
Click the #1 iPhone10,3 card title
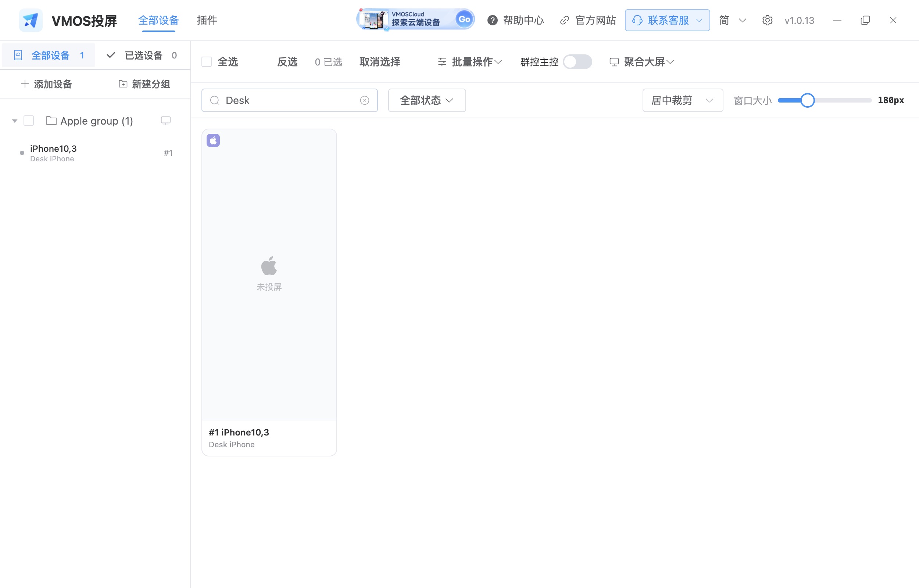pos(239,432)
